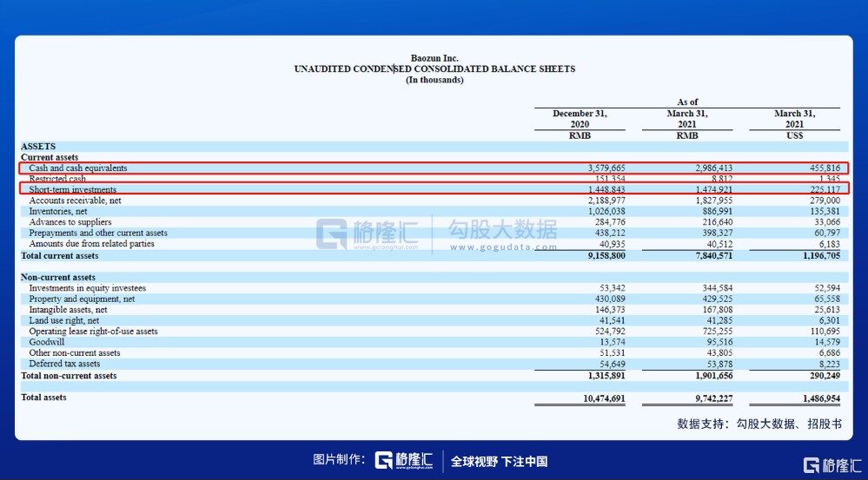Click equity investees value 53,342

(x=612, y=288)
